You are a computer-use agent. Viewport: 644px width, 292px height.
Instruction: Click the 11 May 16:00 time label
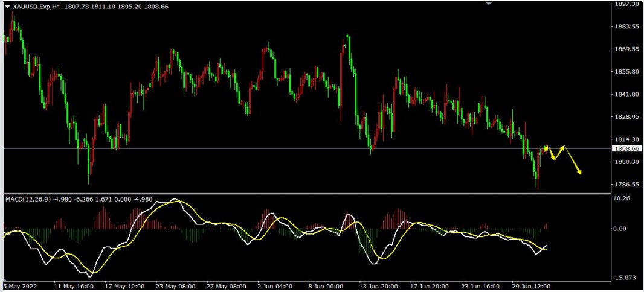[x=72, y=286]
